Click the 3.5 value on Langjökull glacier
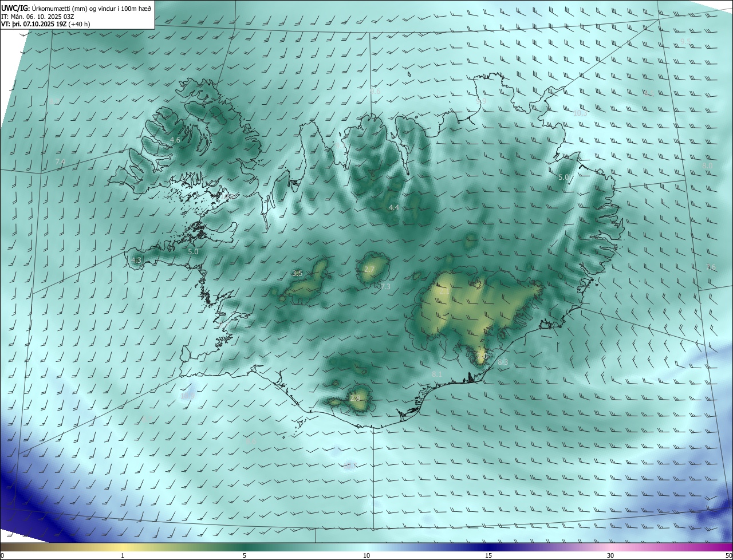This screenshot has height=560, width=733. click(x=297, y=274)
